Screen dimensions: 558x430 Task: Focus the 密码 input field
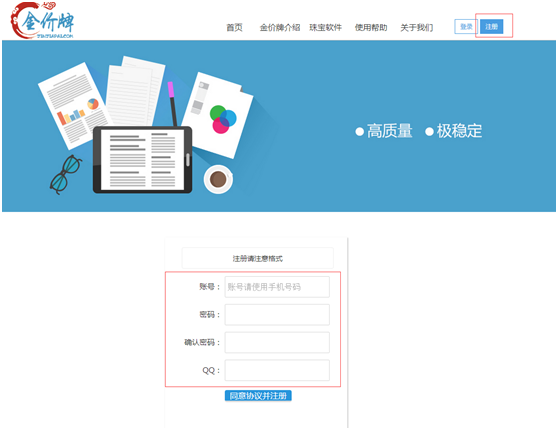[x=277, y=315]
